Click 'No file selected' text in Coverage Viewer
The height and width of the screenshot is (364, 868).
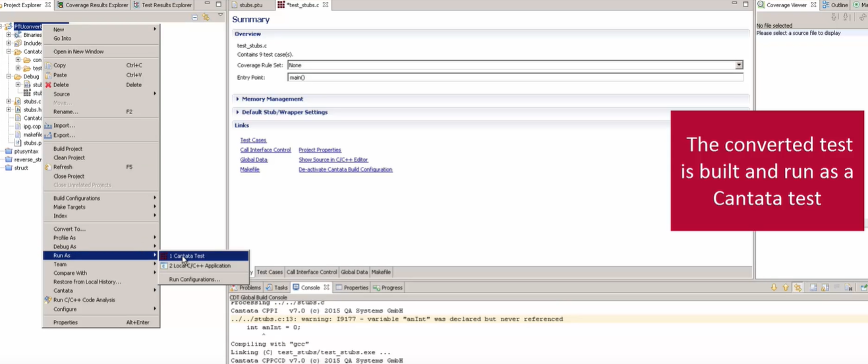pos(774,26)
